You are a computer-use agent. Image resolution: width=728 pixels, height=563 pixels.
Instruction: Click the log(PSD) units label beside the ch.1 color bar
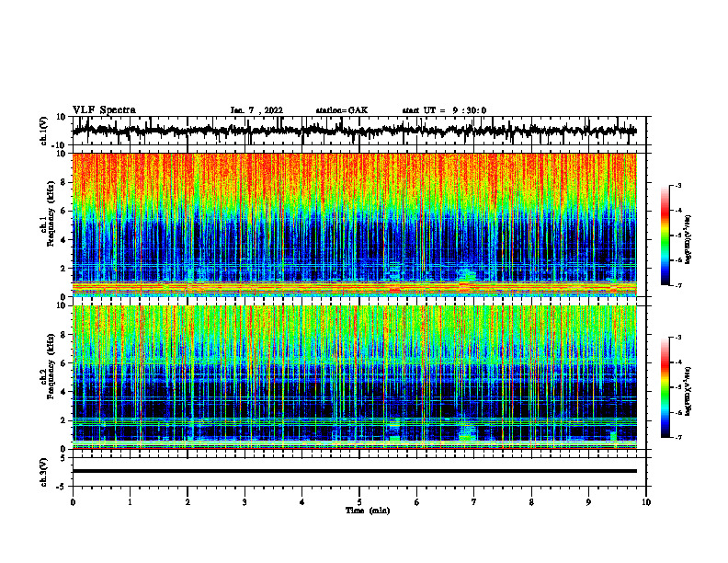point(688,240)
